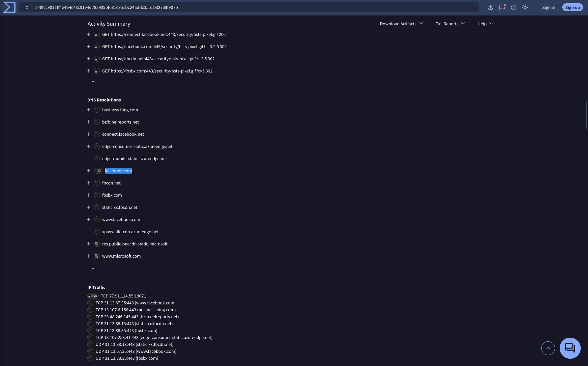Expand the business.bing.com DNS entry
The image size is (588, 366).
(x=89, y=110)
